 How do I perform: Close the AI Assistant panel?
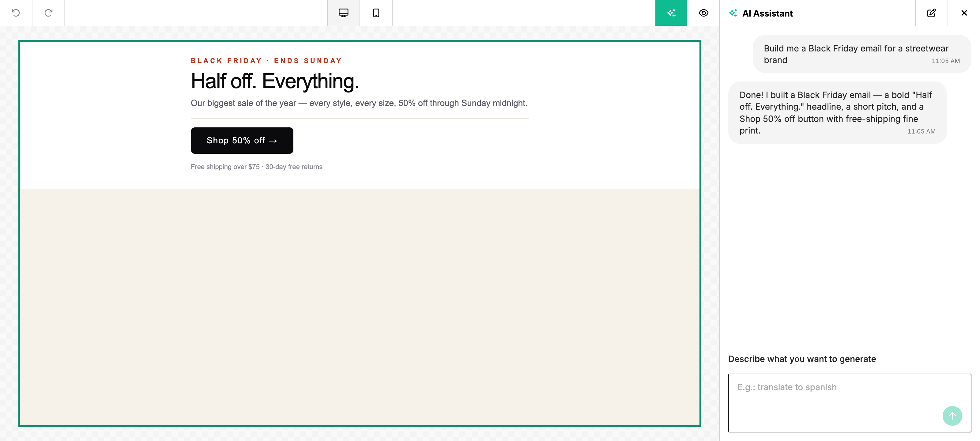[x=964, y=13]
